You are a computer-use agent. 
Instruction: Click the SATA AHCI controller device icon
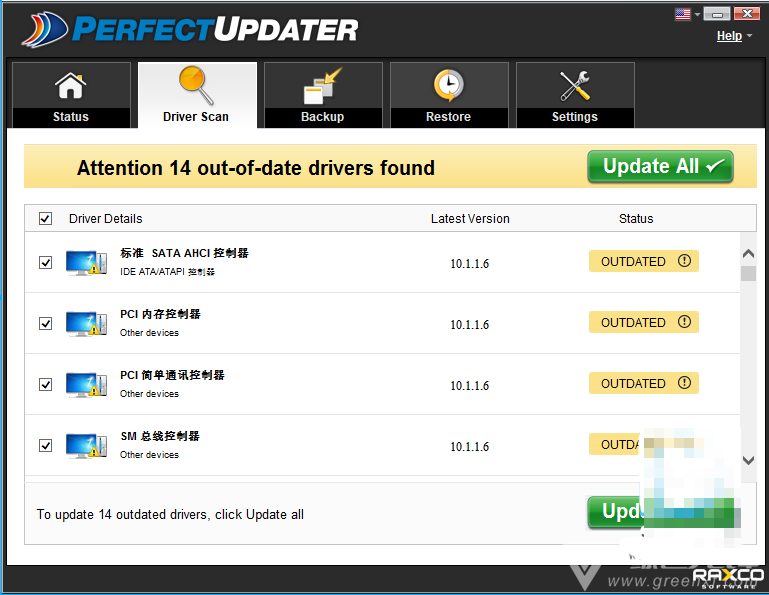pos(86,263)
